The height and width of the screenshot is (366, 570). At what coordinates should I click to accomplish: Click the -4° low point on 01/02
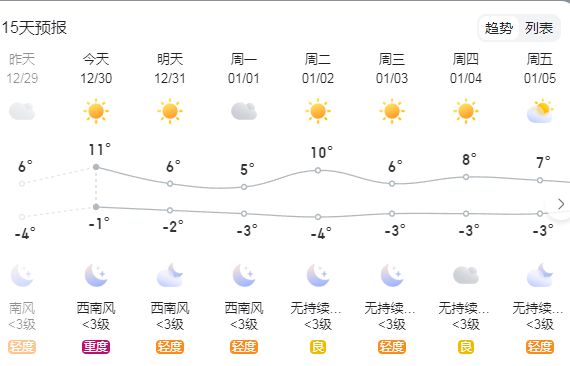click(318, 217)
